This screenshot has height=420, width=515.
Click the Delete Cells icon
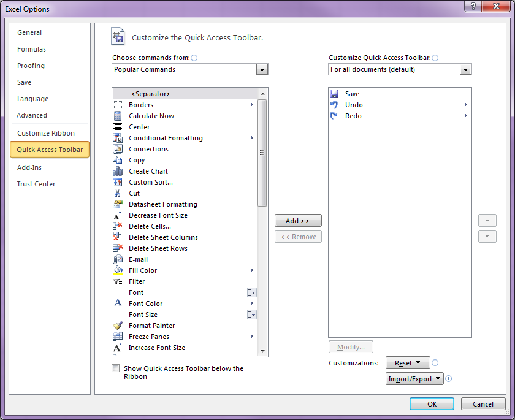pos(118,226)
